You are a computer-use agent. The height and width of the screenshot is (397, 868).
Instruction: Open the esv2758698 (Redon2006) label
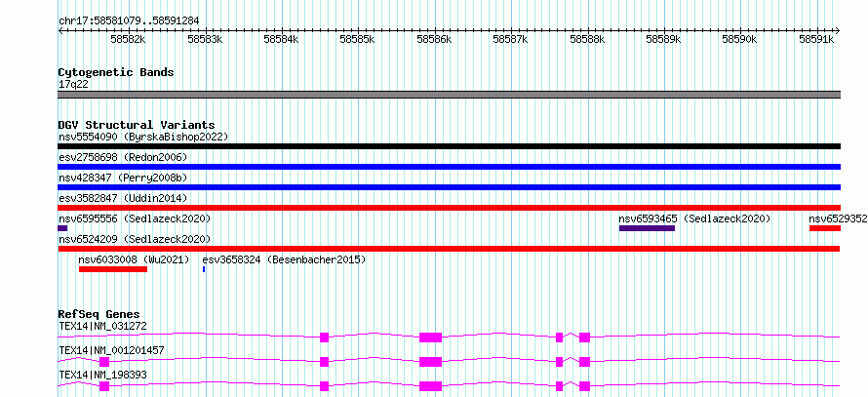pyautogui.click(x=123, y=157)
